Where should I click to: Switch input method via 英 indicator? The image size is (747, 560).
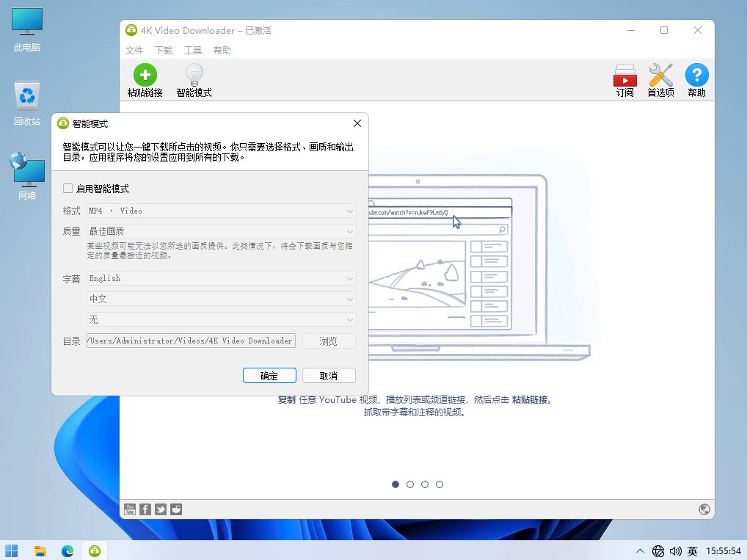click(692, 551)
